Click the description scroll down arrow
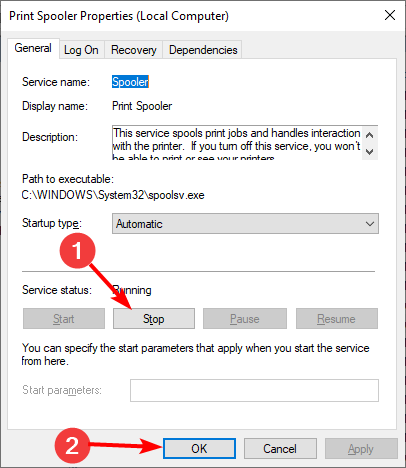Viewport: 406px width, 468px height. 369,152
